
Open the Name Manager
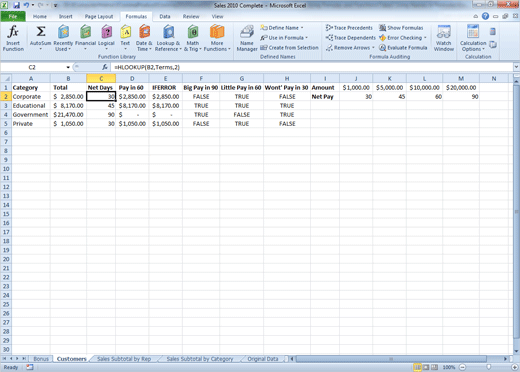pos(247,38)
